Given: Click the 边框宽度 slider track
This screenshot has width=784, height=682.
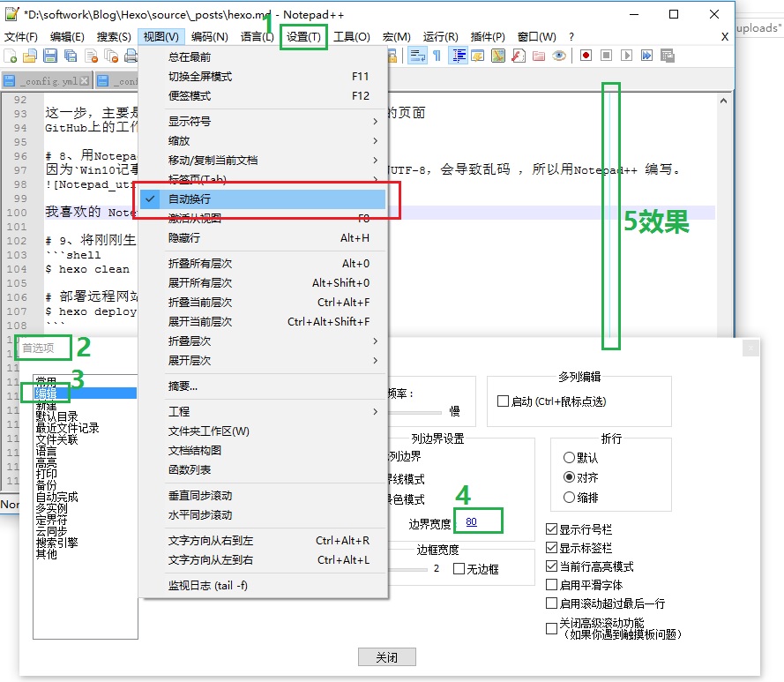Looking at the screenshot, I should pyautogui.click(x=407, y=569).
